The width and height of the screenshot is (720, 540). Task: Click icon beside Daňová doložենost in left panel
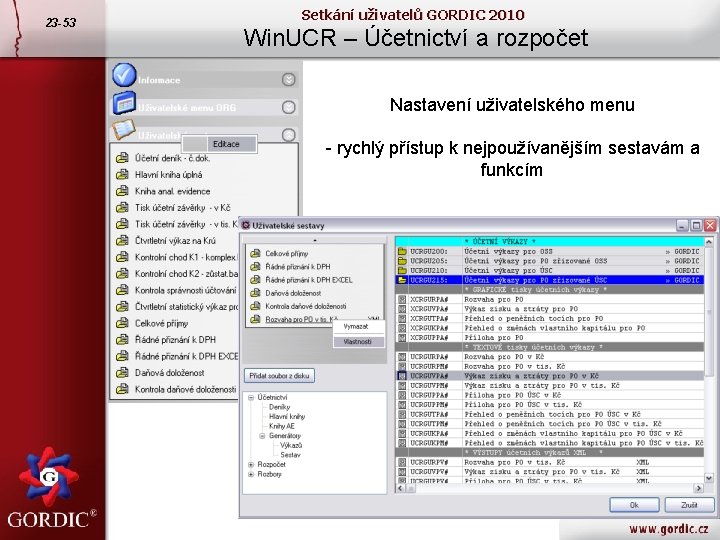click(x=122, y=373)
